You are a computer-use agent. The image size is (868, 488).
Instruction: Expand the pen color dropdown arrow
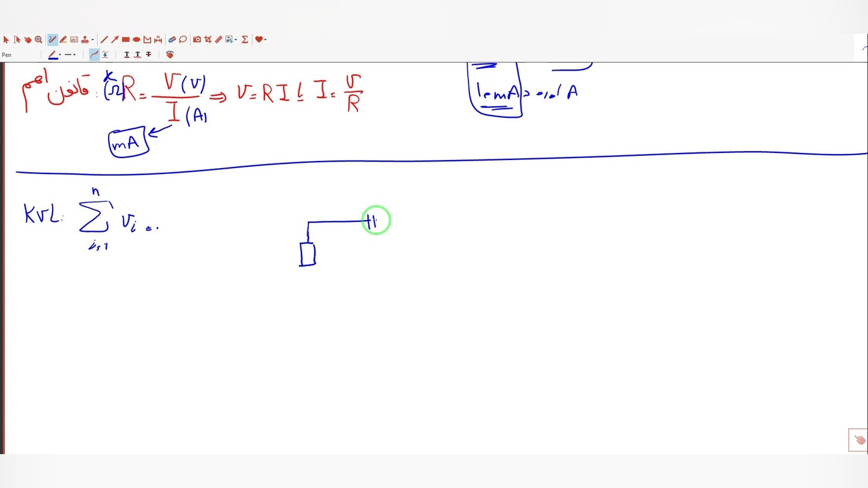pos(60,55)
